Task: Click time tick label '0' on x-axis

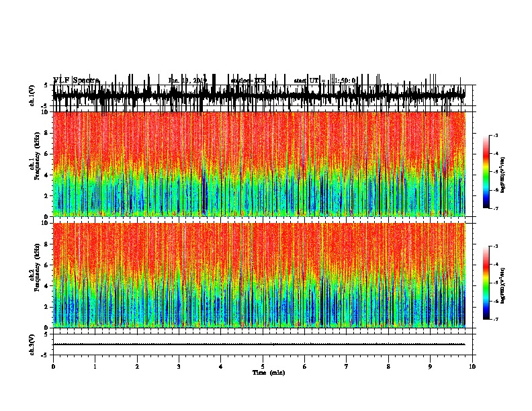Action: click(x=53, y=367)
